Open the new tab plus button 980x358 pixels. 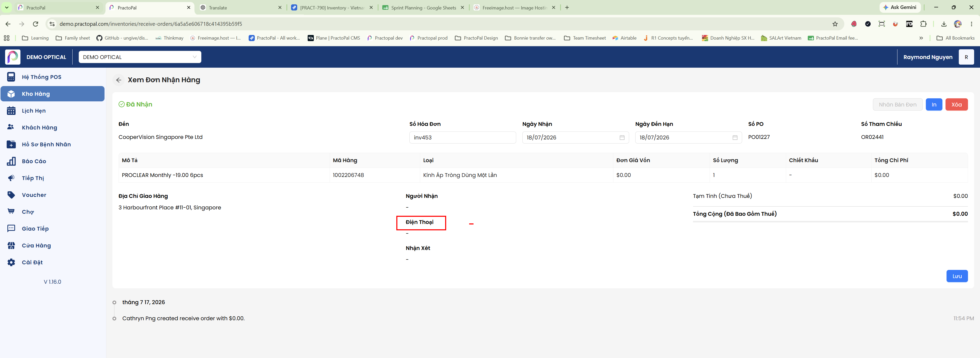[x=567, y=8]
